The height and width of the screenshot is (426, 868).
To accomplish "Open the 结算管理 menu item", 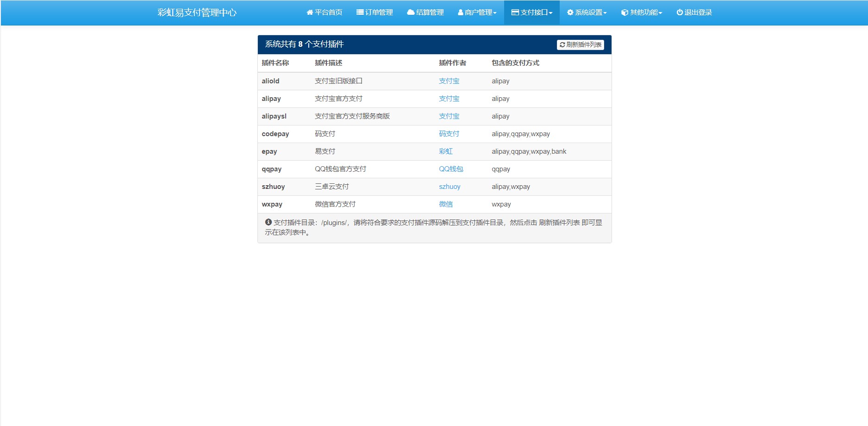I will [x=425, y=13].
